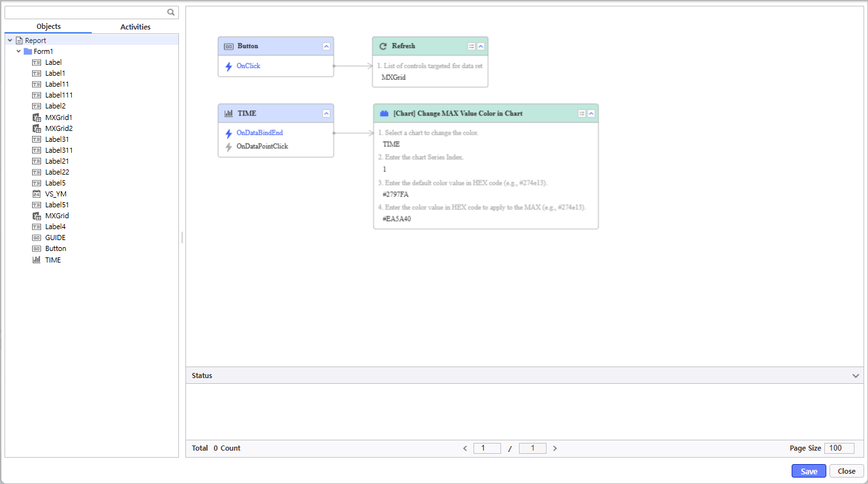Click the search magnifier icon in the object panel
The width and height of the screenshot is (868, 484).
pos(171,12)
